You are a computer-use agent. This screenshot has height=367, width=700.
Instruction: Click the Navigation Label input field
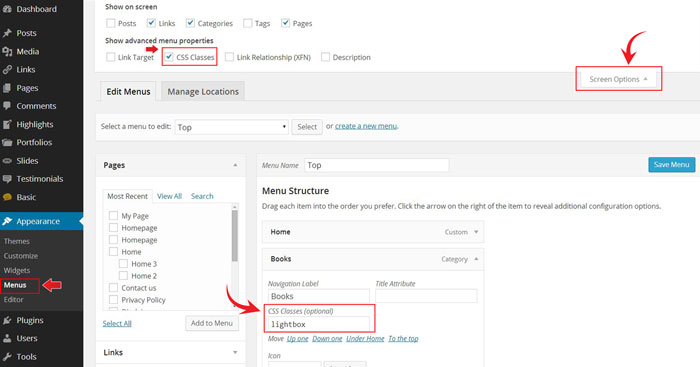(x=319, y=296)
